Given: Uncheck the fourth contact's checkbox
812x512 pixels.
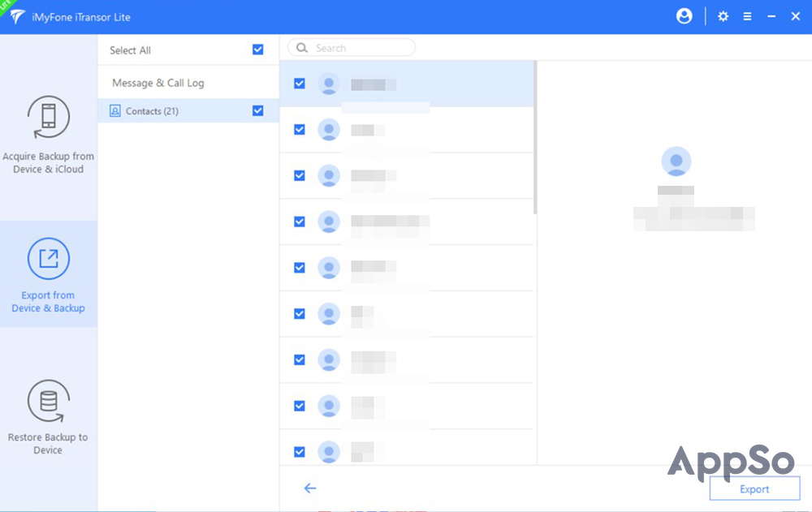Looking at the screenshot, I should pyautogui.click(x=300, y=222).
